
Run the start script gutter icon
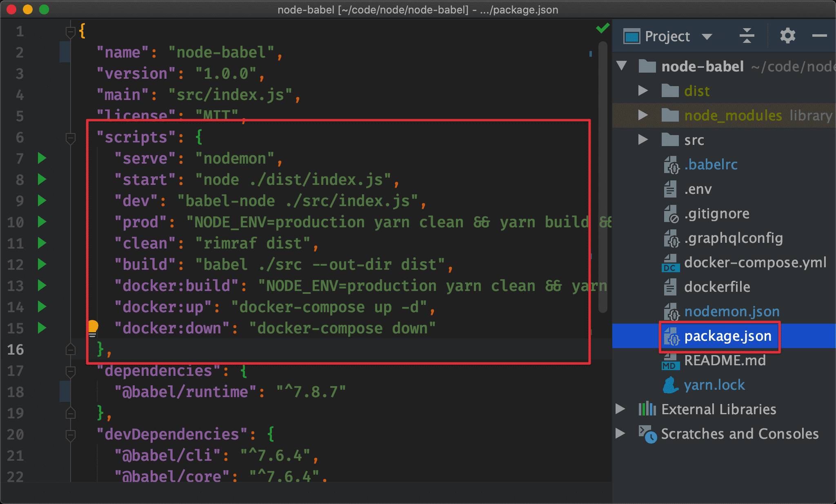pyautogui.click(x=42, y=179)
